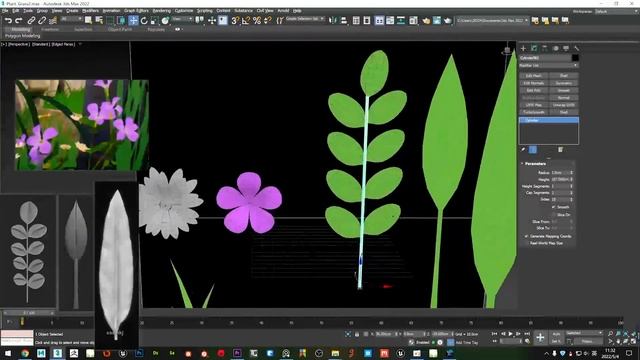Click the Radius value field
This screenshot has height=360, width=640.
560,173
